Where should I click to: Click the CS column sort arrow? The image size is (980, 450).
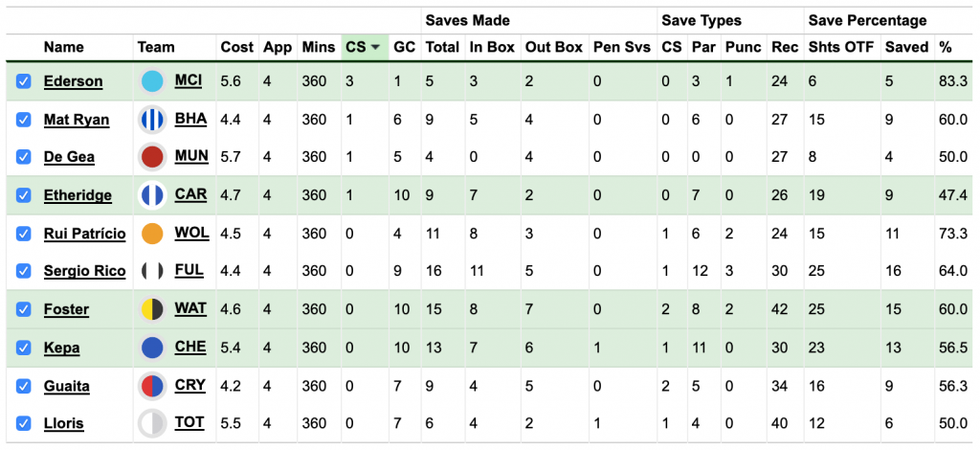coord(376,47)
